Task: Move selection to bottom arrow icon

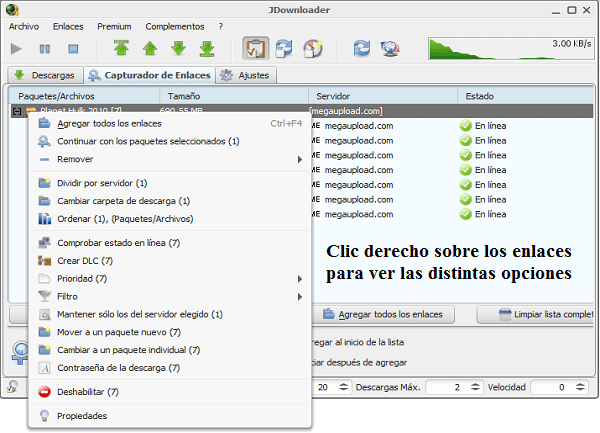Action: tap(207, 49)
